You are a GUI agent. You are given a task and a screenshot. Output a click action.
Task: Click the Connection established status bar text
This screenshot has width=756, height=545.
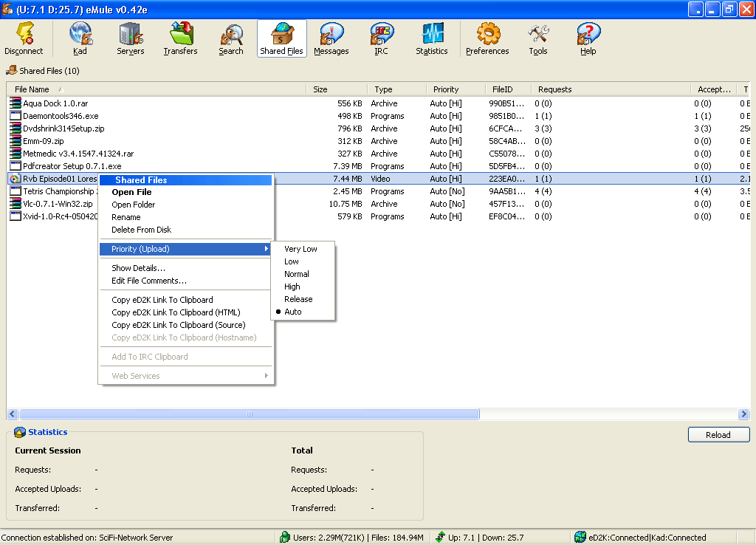(87, 538)
